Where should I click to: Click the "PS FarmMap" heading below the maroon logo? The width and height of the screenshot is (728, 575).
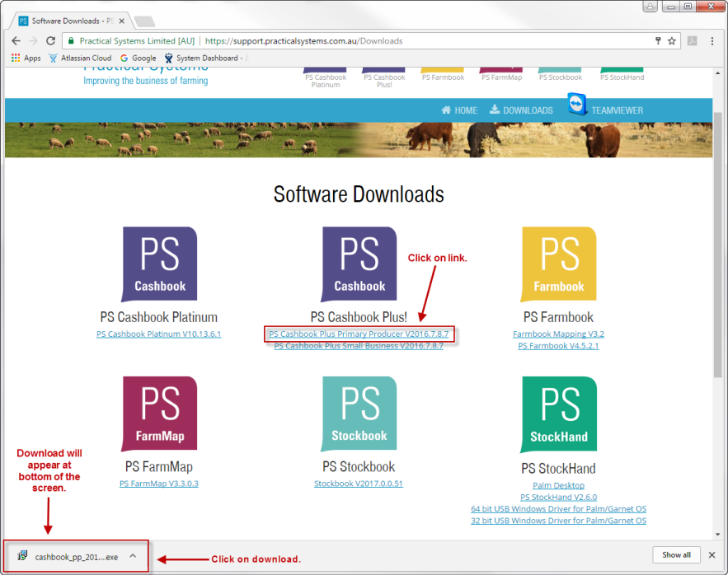[159, 466]
